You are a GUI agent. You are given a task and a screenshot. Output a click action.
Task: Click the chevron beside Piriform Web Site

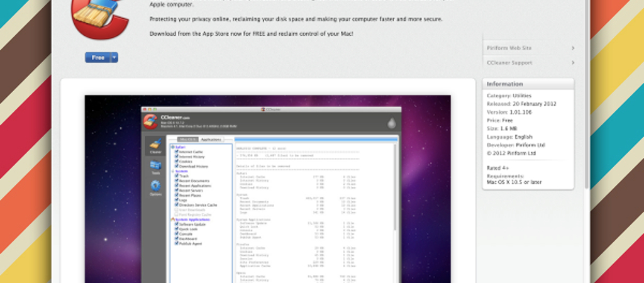(572, 48)
